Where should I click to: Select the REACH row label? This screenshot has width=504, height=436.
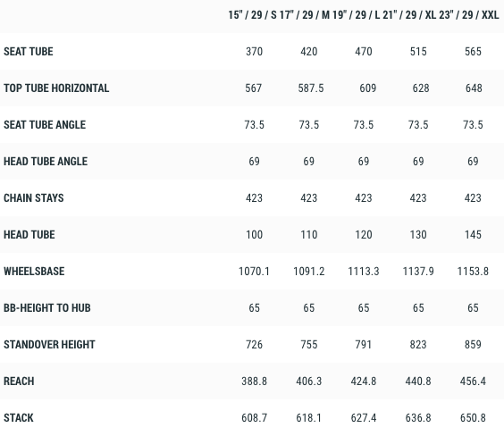tap(19, 381)
